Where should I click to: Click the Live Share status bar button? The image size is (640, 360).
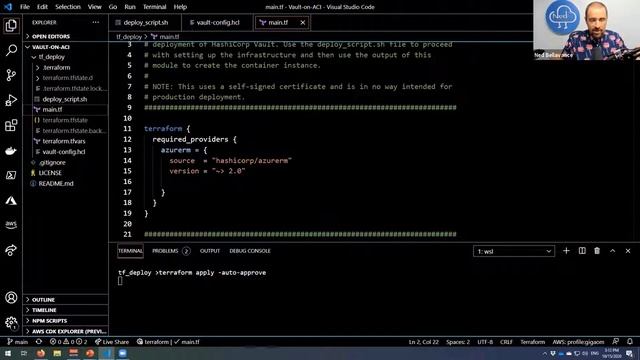click(112, 342)
